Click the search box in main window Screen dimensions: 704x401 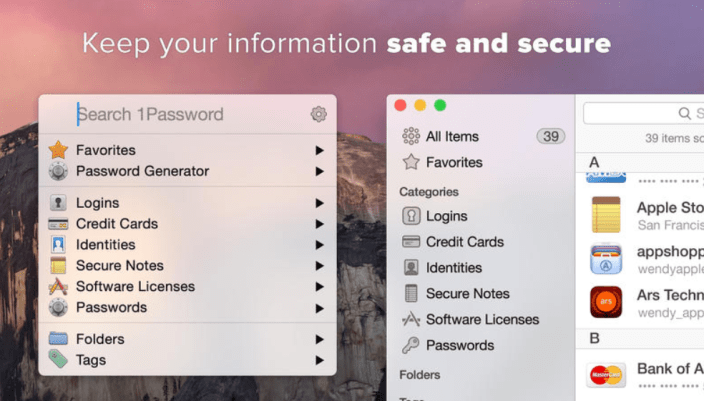click(x=645, y=113)
